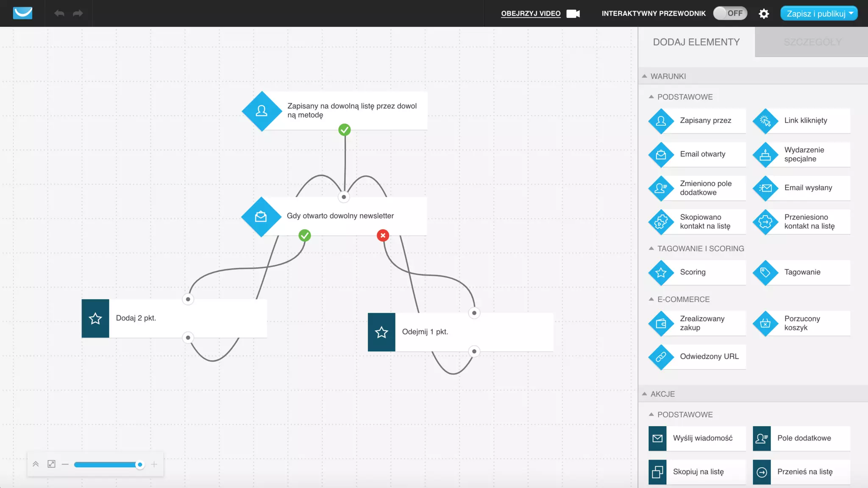
Task: Click the red X connector on newsletter node
Action: 383,236
